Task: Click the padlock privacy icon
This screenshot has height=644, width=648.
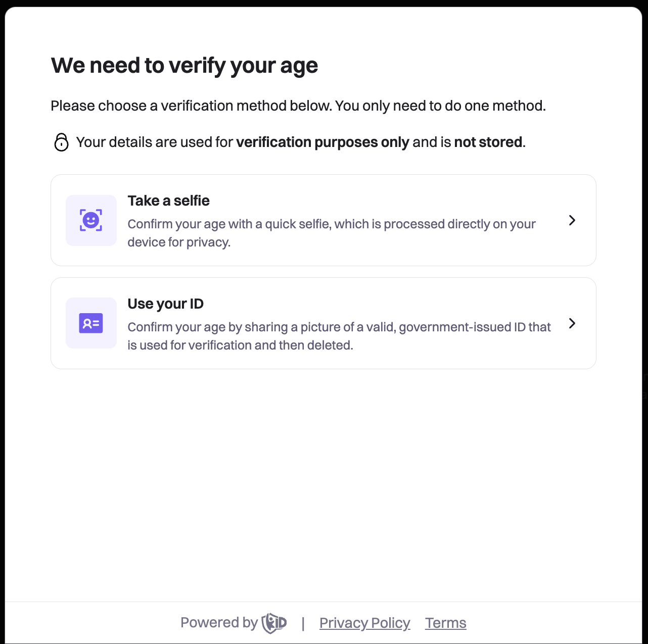Action: coord(61,142)
